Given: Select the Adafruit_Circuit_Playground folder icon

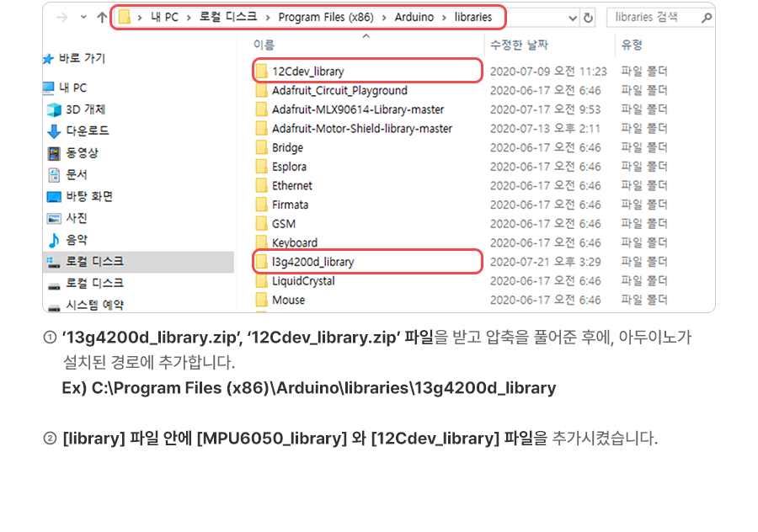Looking at the screenshot, I should [262, 91].
